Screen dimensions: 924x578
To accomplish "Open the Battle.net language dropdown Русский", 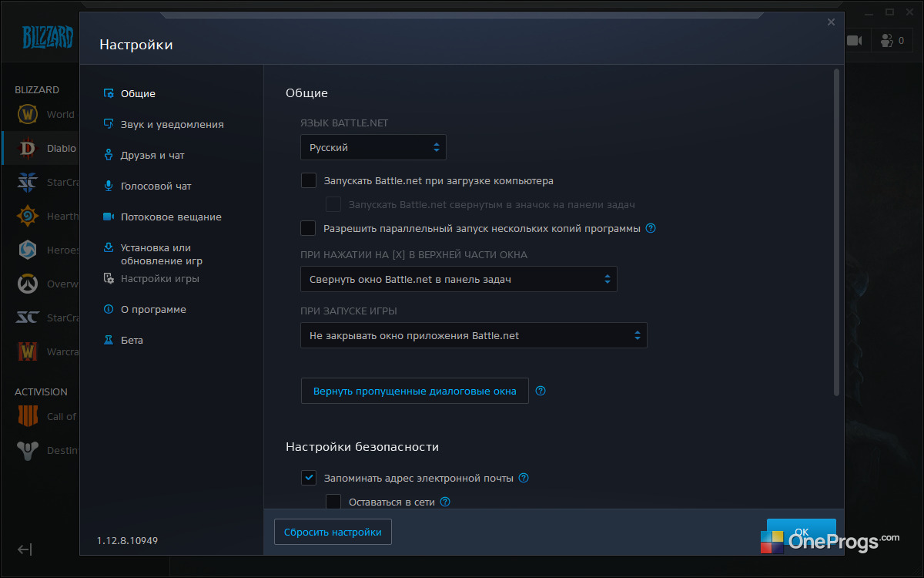I will click(x=373, y=147).
